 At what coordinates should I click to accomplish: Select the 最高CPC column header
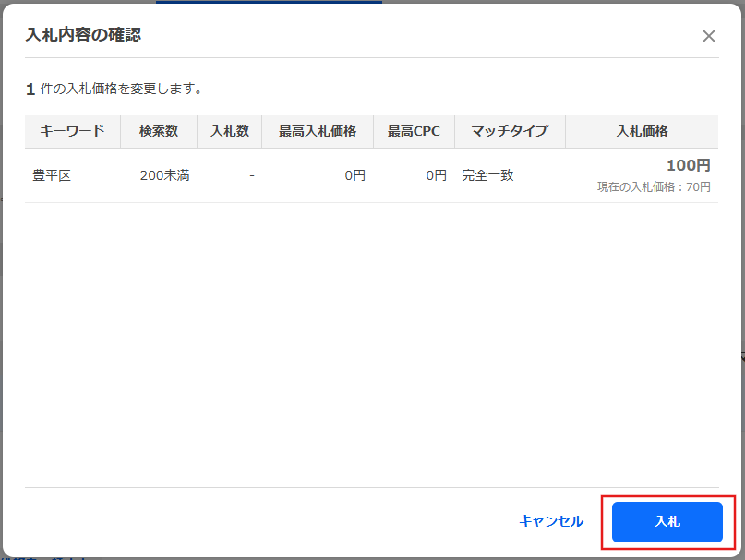414,131
